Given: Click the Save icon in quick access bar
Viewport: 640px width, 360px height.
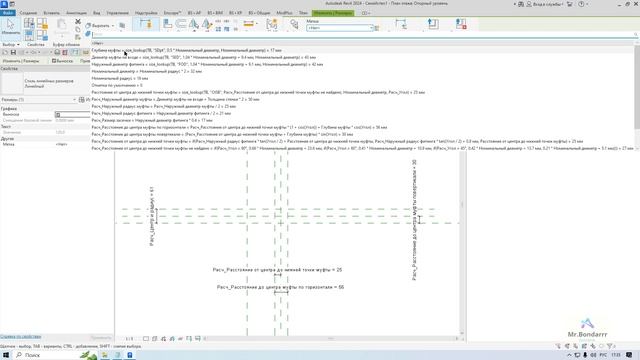Looking at the screenshot, I should pyautogui.click(x=13, y=53).
